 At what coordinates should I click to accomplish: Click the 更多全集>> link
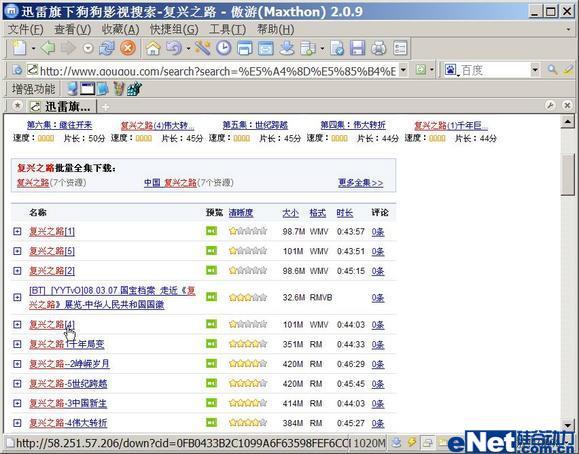(360, 182)
